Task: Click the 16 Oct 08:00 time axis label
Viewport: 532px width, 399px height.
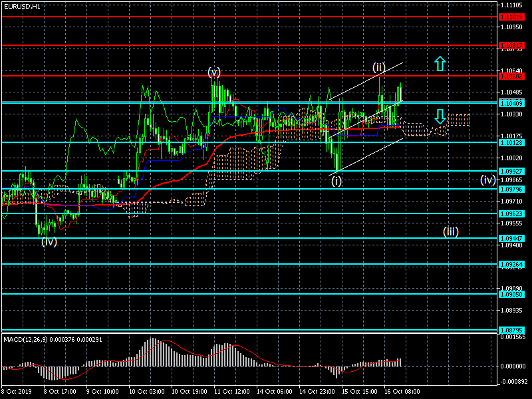Action: pyautogui.click(x=402, y=392)
